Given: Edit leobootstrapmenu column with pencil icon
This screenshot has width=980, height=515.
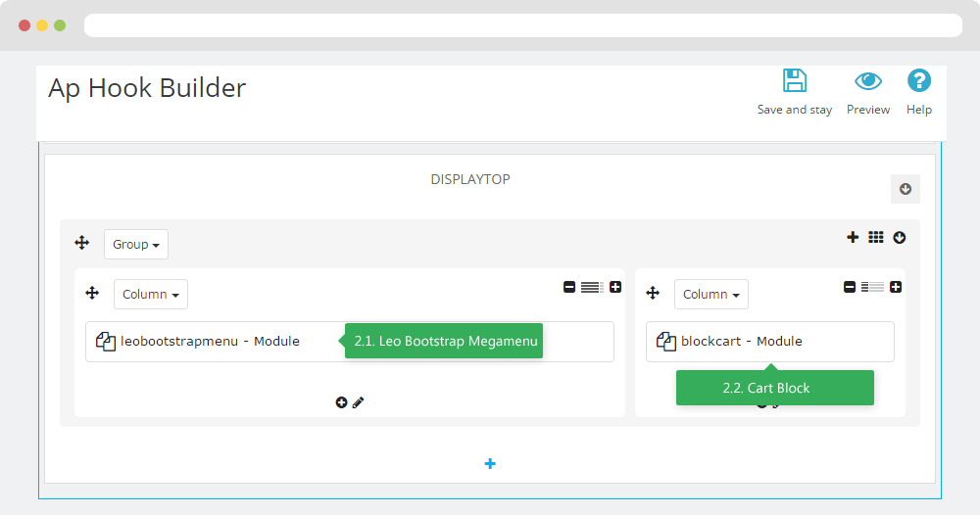Looking at the screenshot, I should pos(358,402).
